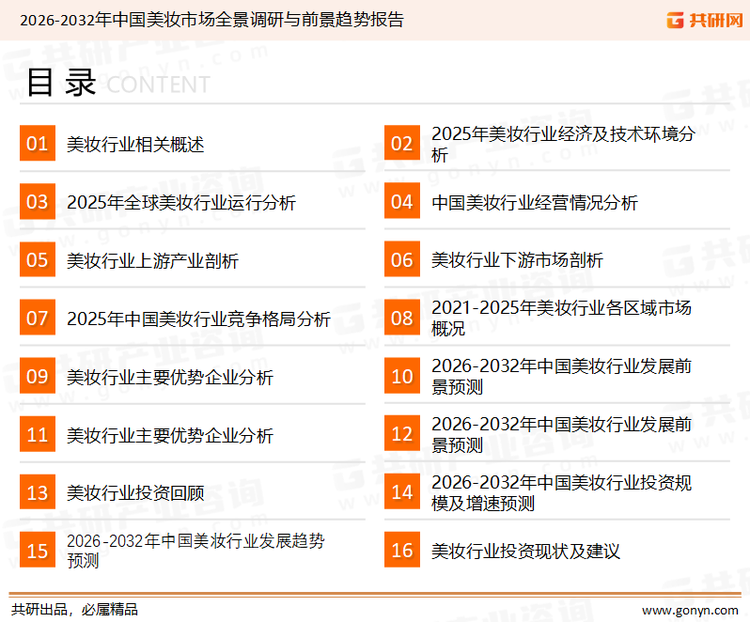Select 中国美妆行业经营情况分析 entry
Viewport: 750px width, 622px height.
coord(534,203)
